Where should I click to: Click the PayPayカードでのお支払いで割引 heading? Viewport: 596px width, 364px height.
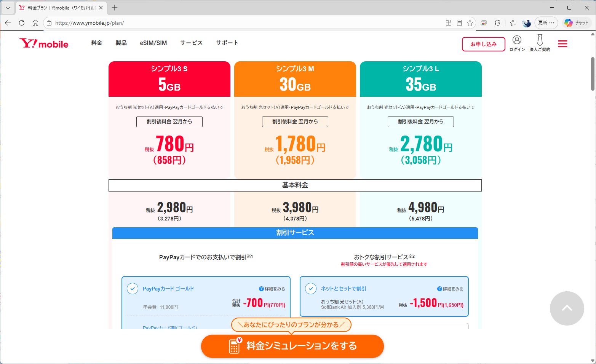pos(206,257)
